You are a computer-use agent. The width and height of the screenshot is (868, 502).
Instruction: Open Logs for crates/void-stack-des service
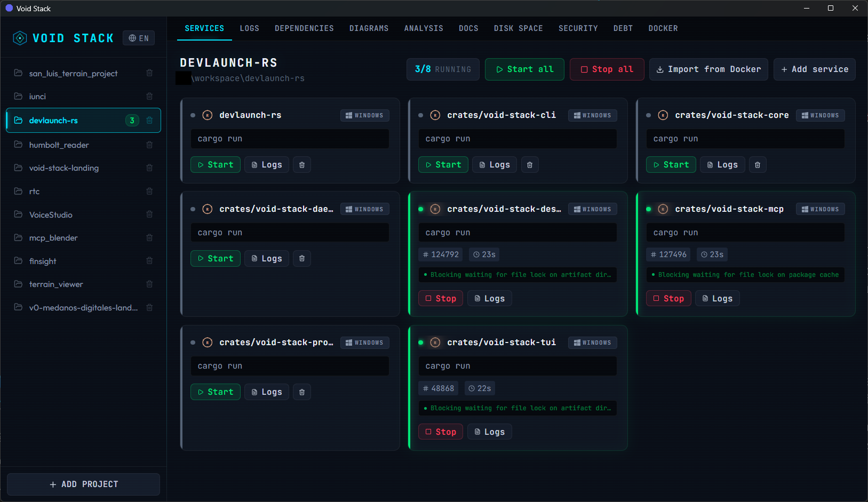(490, 299)
